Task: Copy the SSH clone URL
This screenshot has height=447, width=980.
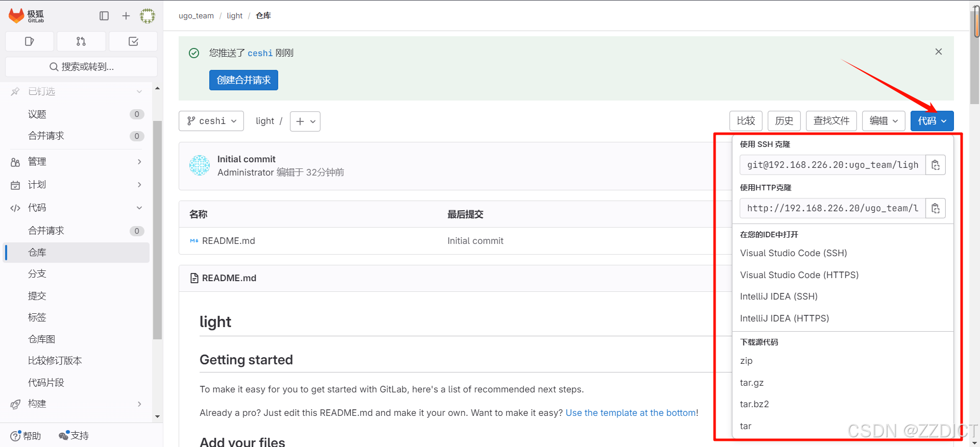Action: point(936,165)
